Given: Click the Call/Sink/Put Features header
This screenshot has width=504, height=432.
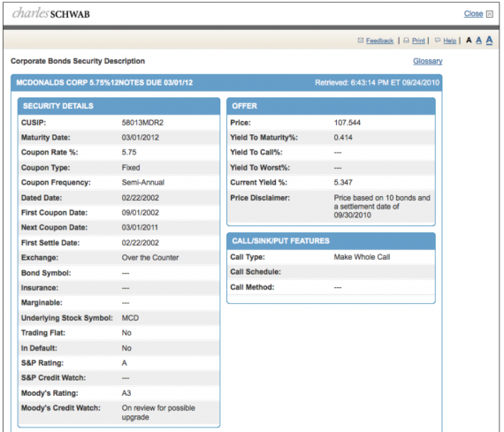Looking at the screenshot, I should 331,241.
